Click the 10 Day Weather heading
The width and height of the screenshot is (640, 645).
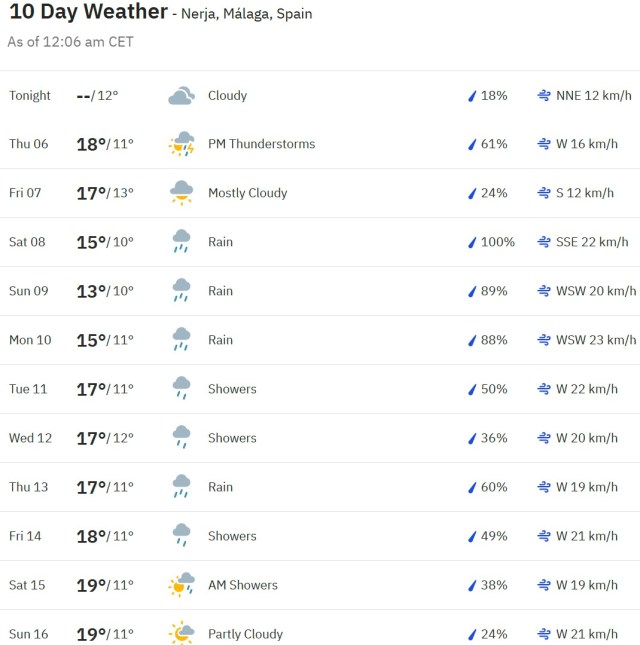[88, 12]
